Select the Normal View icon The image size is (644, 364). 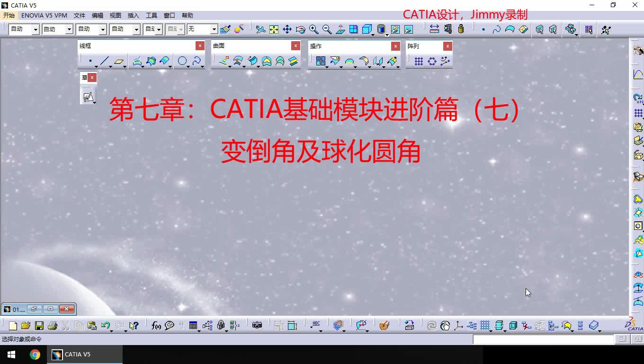[x=340, y=29]
